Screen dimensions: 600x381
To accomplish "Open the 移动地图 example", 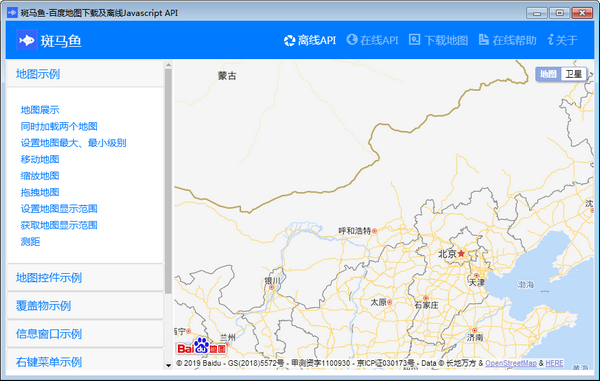I will pos(40,160).
